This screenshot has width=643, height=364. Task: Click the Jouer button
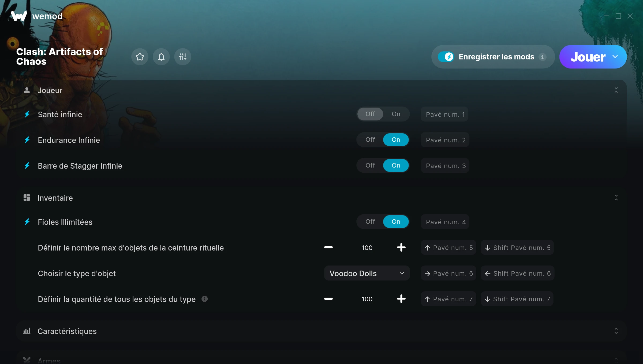pyautogui.click(x=588, y=57)
